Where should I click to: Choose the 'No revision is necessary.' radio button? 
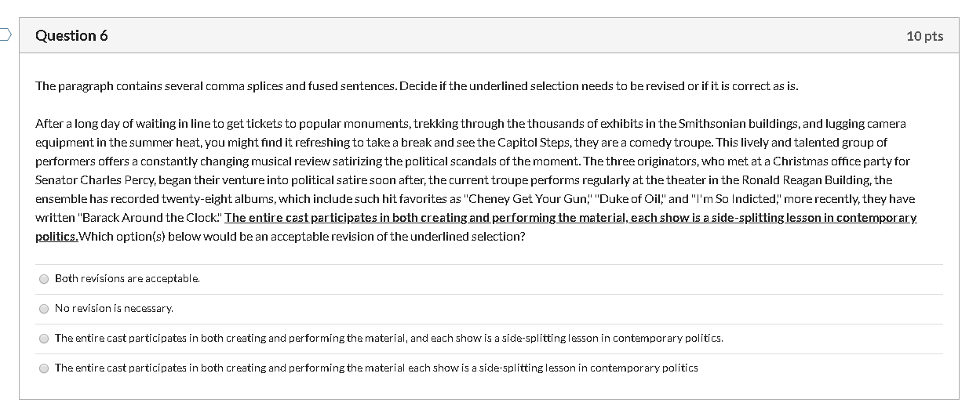click(44, 309)
